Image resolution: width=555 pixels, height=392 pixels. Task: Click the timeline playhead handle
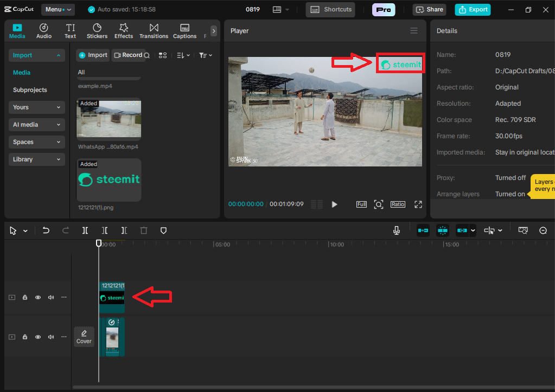[99, 243]
